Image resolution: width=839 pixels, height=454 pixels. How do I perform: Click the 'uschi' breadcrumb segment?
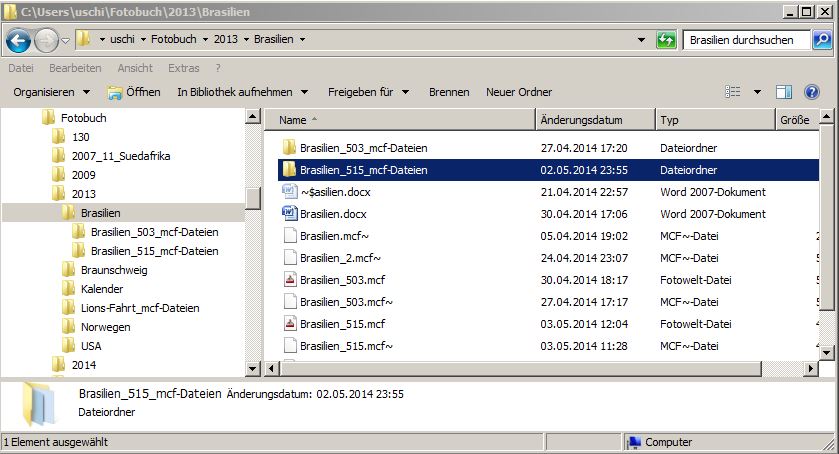click(x=122, y=39)
